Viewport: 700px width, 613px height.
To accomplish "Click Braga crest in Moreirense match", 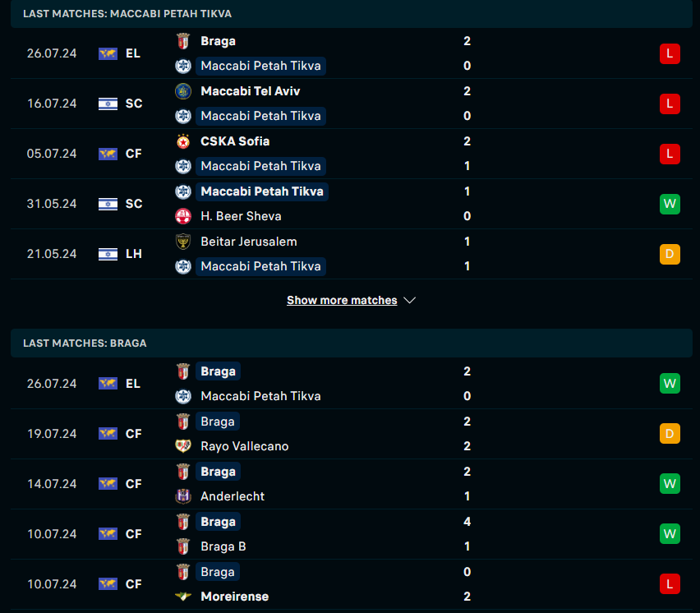I will (183, 572).
